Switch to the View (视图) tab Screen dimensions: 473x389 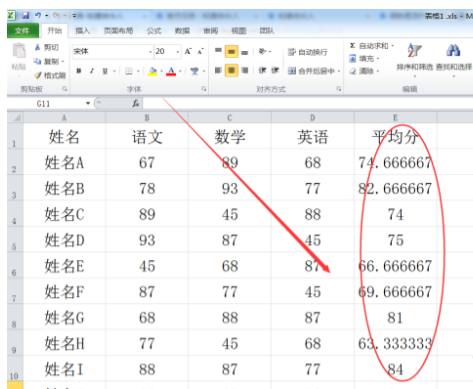coord(239,31)
